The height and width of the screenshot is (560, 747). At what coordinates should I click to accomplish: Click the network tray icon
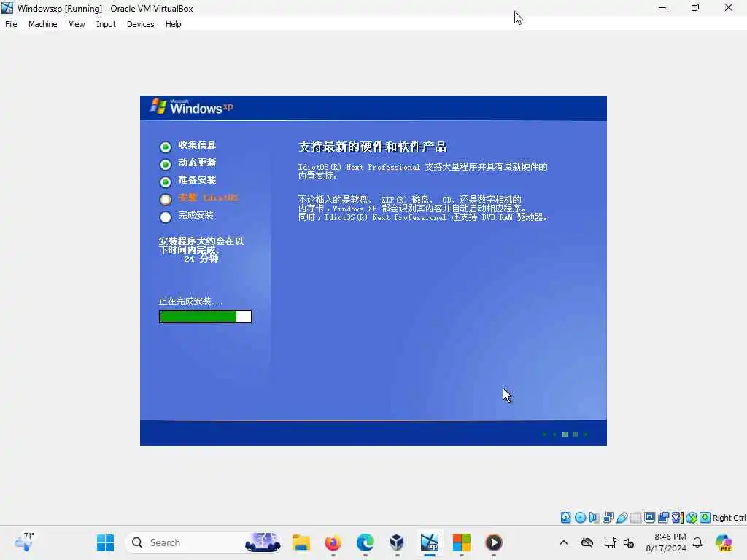pyautogui.click(x=610, y=542)
